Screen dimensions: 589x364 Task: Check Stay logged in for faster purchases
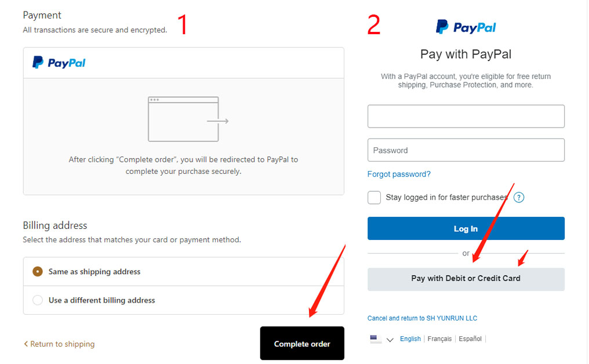pos(374,197)
